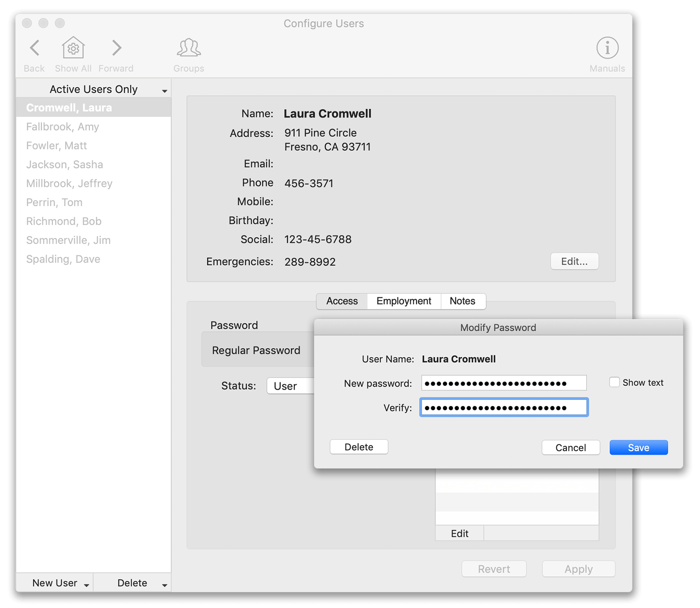Select the Access tab
The height and width of the screenshot is (608, 700).
342,301
